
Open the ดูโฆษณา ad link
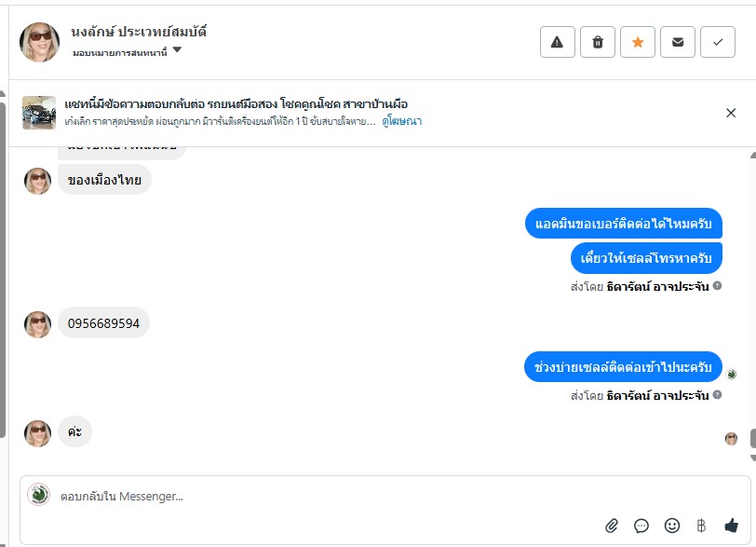pos(401,121)
